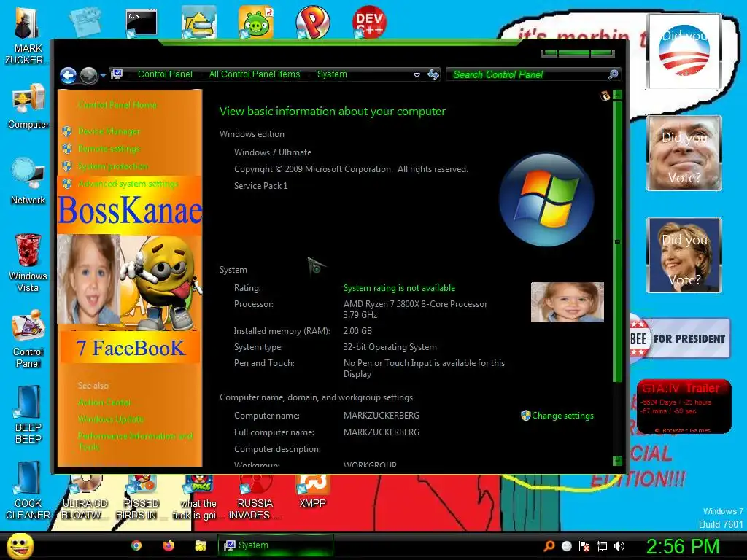The width and height of the screenshot is (747, 560).
Task: Click the 2:56 PM taskbar clock
Action: (x=683, y=547)
